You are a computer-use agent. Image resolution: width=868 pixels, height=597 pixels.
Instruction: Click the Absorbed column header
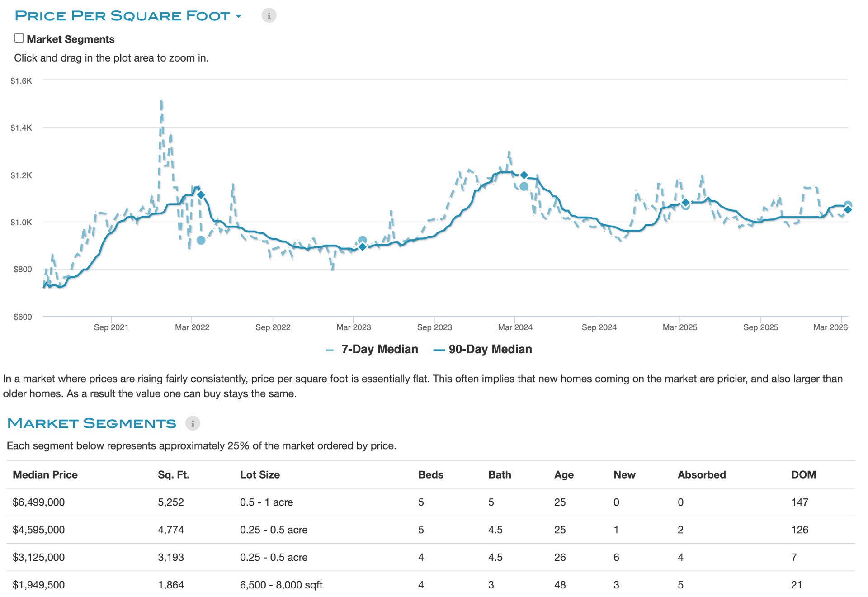tap(701, 474)
